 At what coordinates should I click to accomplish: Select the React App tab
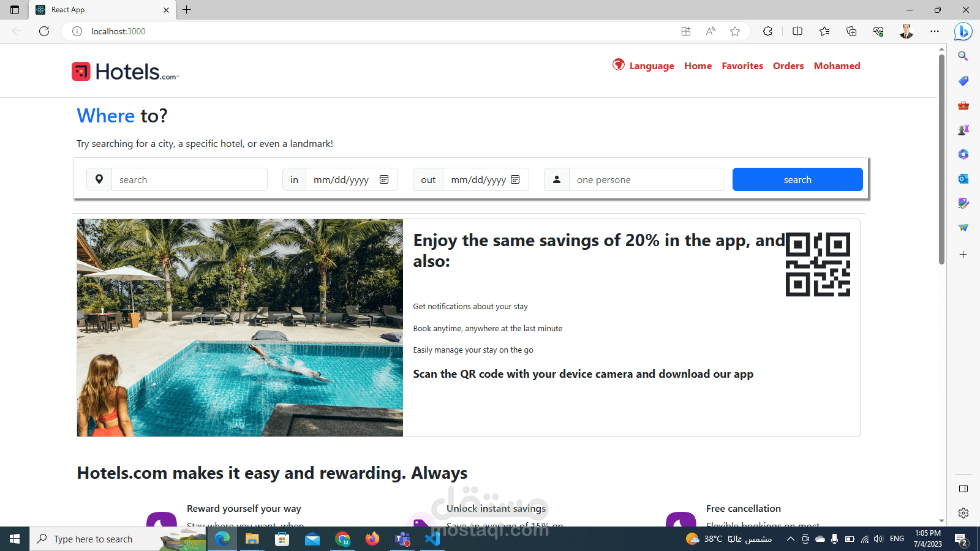102,10
